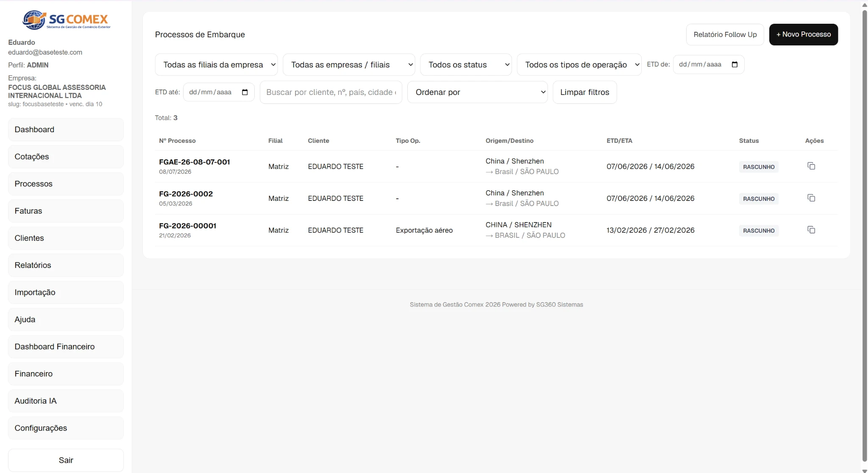Click ETD/ETA column header
This screenshot has height=473, width=868.
click(619, 140)
